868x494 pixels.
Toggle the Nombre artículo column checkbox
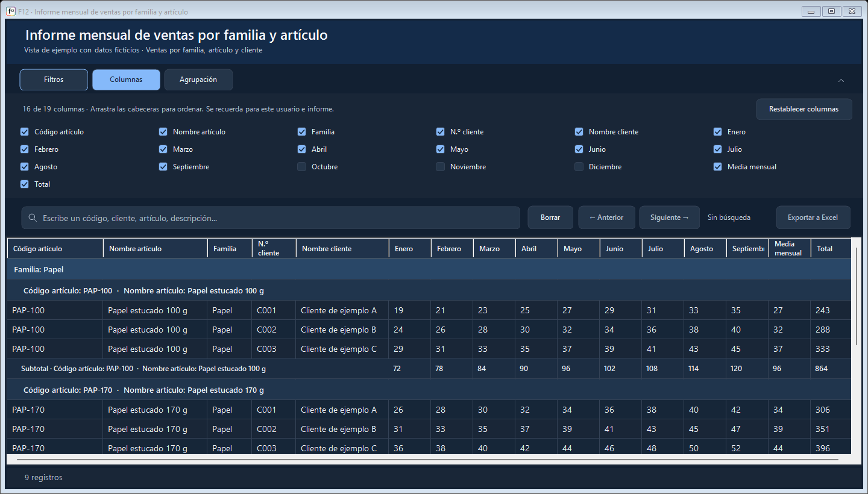pyautogui.click(x=163, y=132)
